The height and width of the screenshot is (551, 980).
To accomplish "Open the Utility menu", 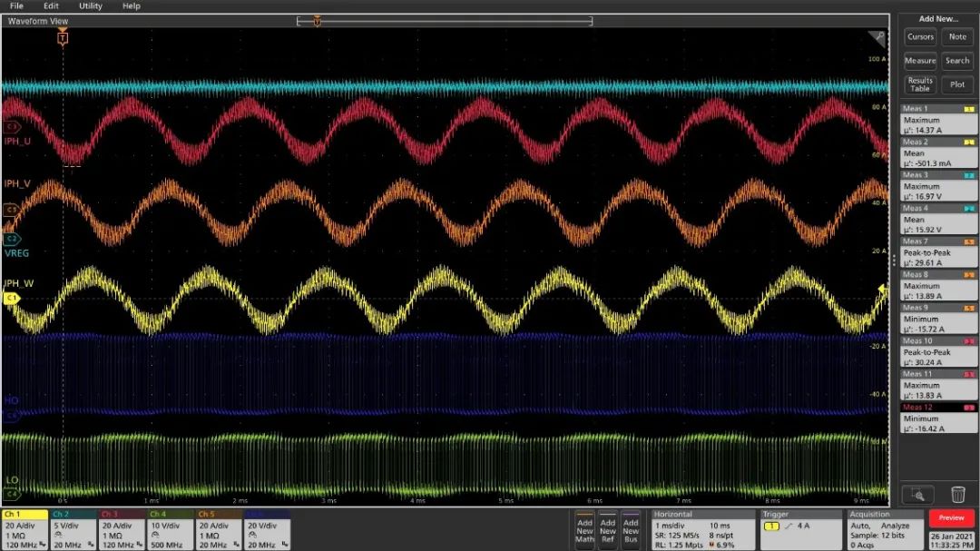I will (90, 5).
